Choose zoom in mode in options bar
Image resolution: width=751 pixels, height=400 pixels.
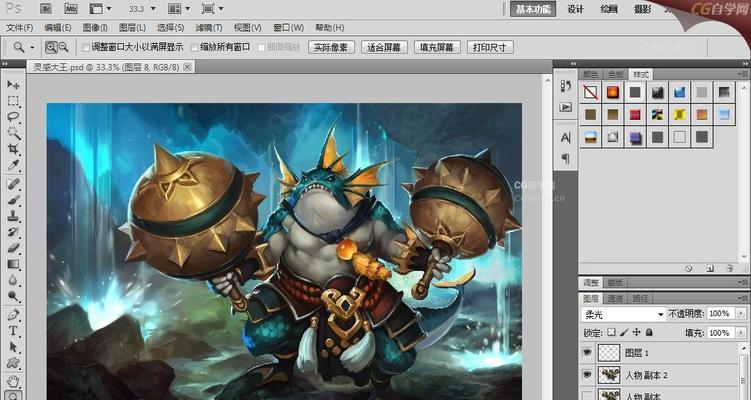(51, 47)
